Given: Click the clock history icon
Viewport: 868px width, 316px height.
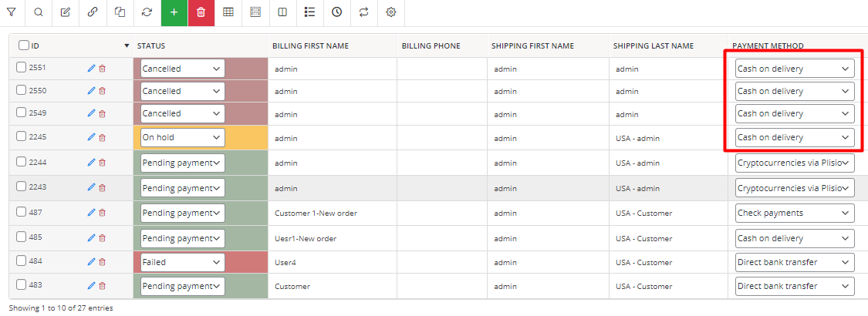Looking at the screenshot, I should coord(336,12).
